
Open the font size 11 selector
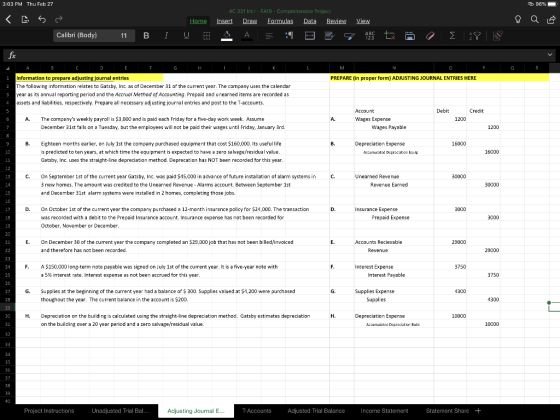pos(124,35)
